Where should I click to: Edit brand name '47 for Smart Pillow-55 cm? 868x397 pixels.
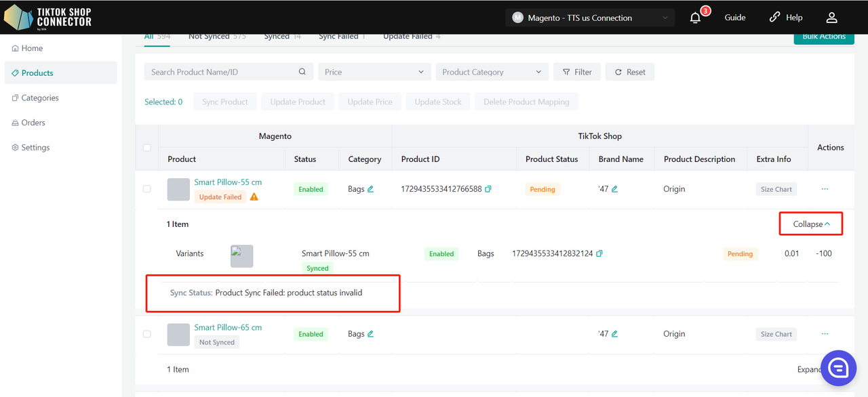pos(614,189)
